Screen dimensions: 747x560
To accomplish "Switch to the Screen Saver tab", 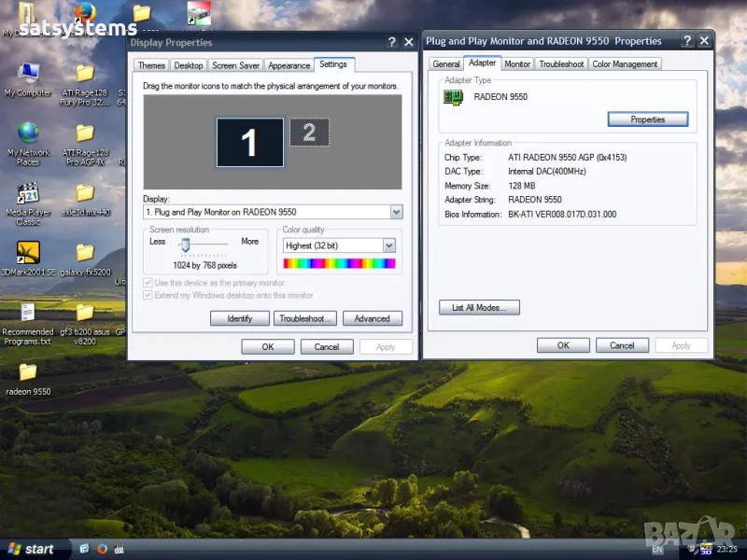I will tap(235, 65).
